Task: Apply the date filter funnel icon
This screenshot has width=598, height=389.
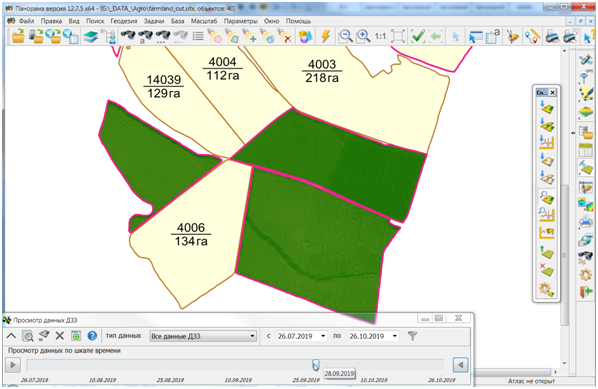Action: click(412, 336)
